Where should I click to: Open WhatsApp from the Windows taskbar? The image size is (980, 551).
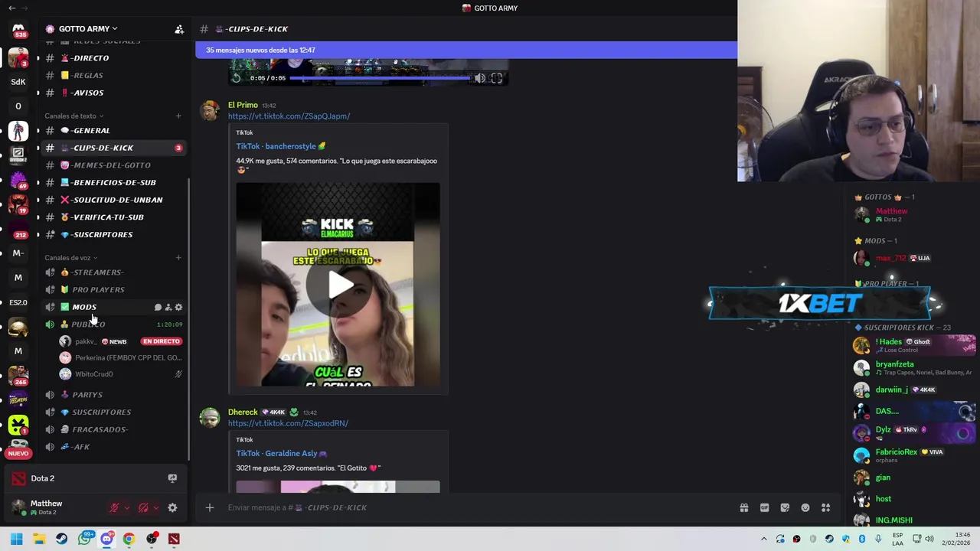(x=84, y=539)
